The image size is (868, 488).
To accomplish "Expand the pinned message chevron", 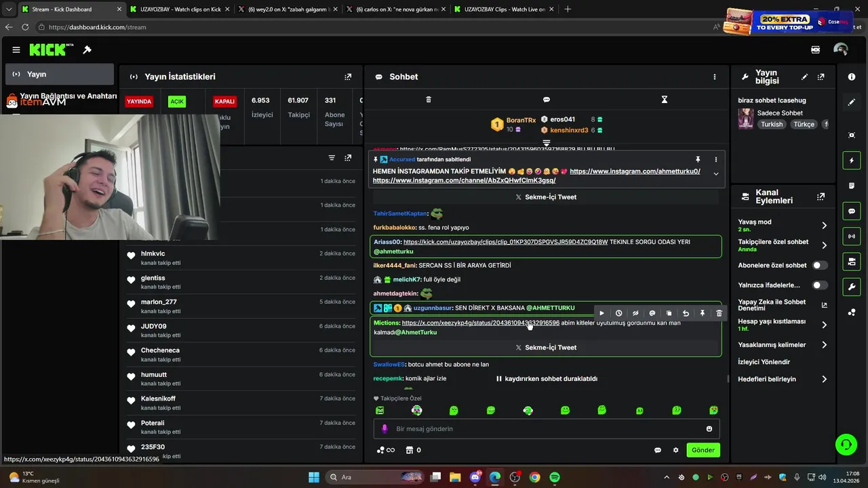I will (715, 174).
